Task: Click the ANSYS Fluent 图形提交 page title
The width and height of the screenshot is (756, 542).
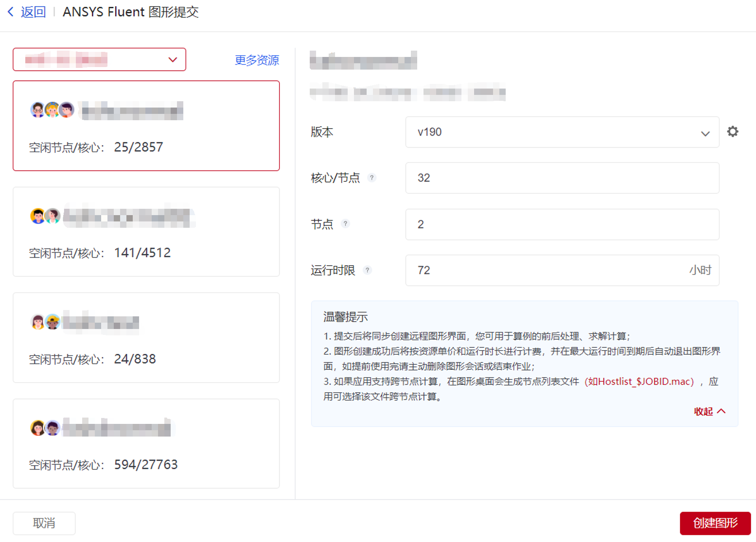Action: [131, 12]
